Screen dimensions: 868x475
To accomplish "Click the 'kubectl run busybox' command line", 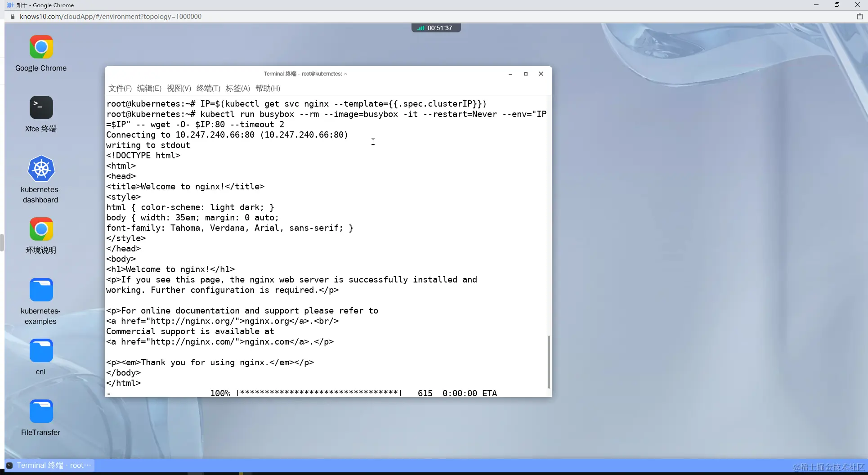I will (x=327, y=119).
